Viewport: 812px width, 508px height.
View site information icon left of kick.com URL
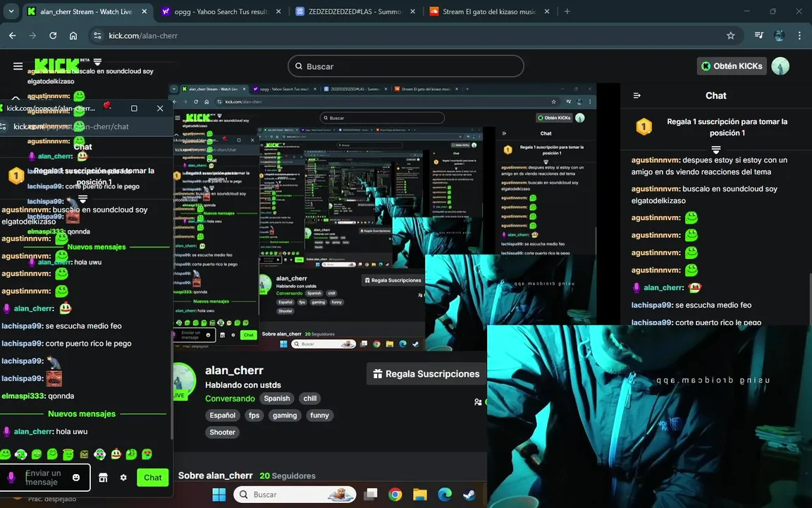click(97, 36)
